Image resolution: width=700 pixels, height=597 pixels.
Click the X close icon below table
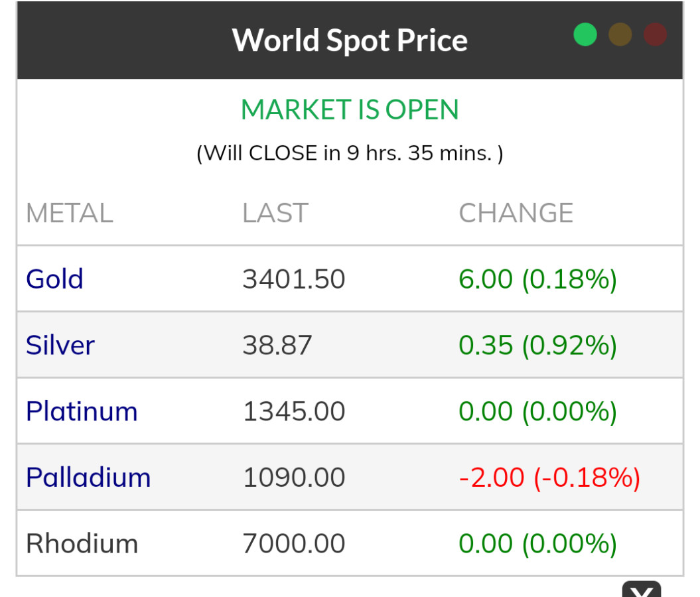coord(641,590)
